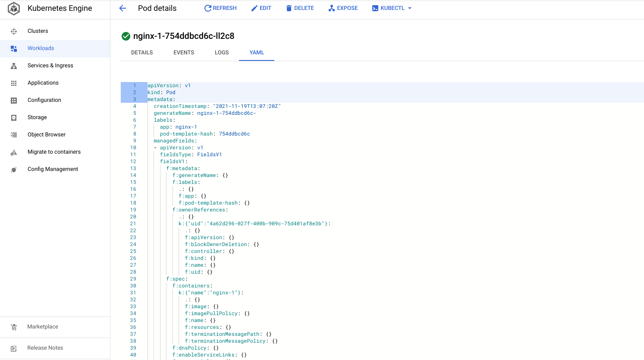The width and height of the screenshot is (644, 360).
Task: Click the REFRESH button label
Action: (225, 8)
